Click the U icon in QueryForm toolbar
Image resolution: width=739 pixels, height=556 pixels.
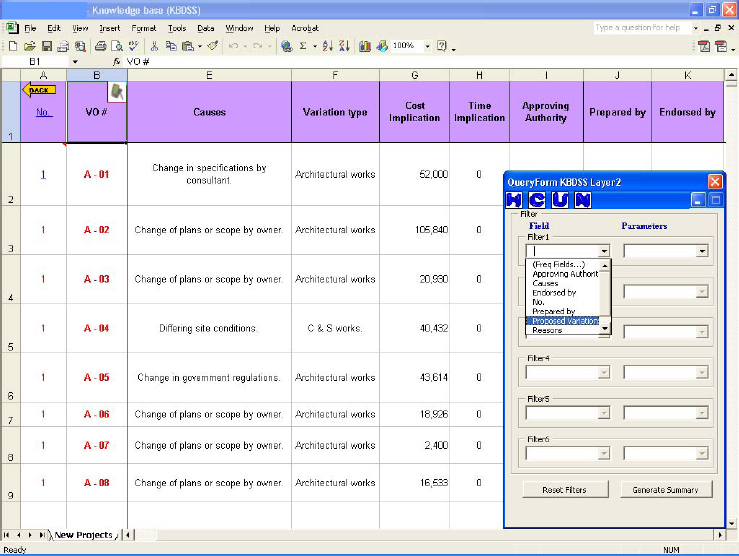(x=560, y=200)
